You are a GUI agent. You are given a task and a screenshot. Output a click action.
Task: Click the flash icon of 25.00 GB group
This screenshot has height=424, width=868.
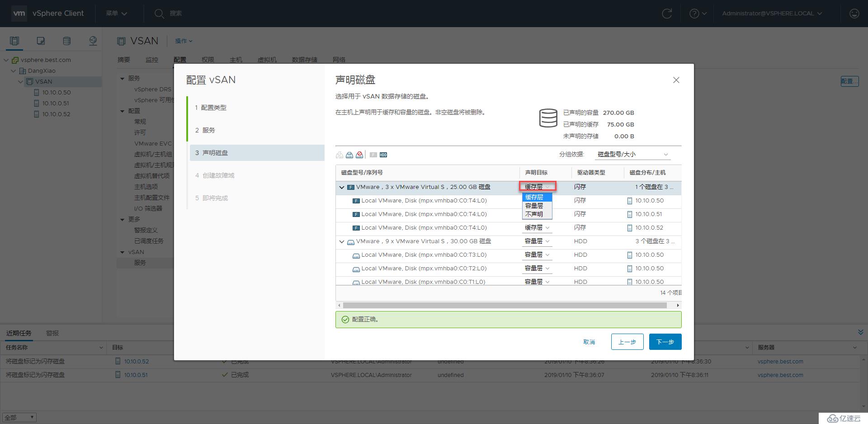pos(350,187)
